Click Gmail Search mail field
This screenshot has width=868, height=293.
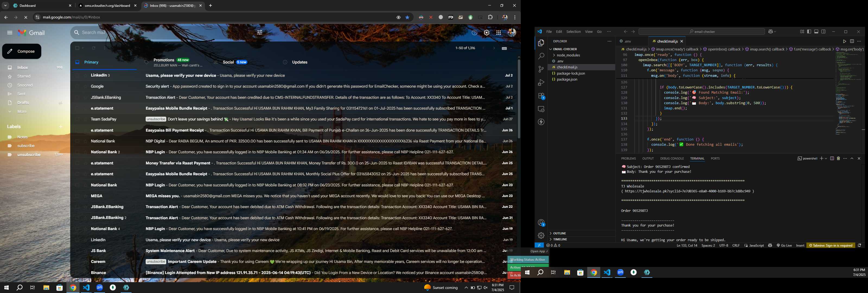click(168, 33)
